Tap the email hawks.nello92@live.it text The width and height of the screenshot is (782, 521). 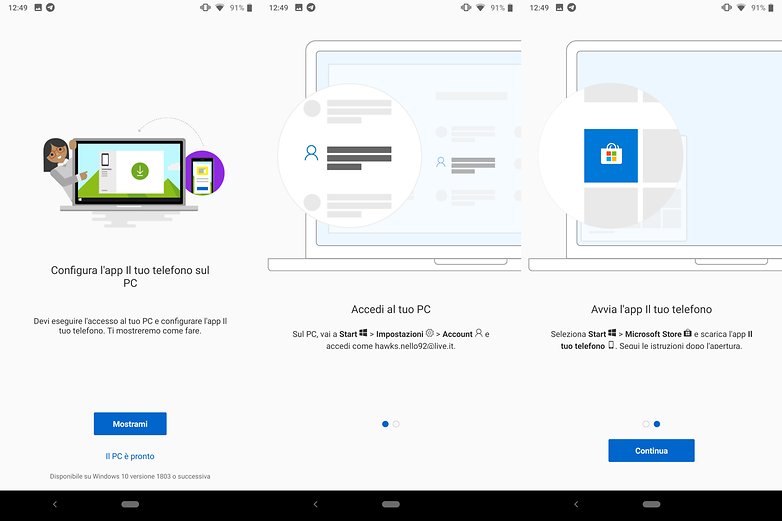(415, 346)
